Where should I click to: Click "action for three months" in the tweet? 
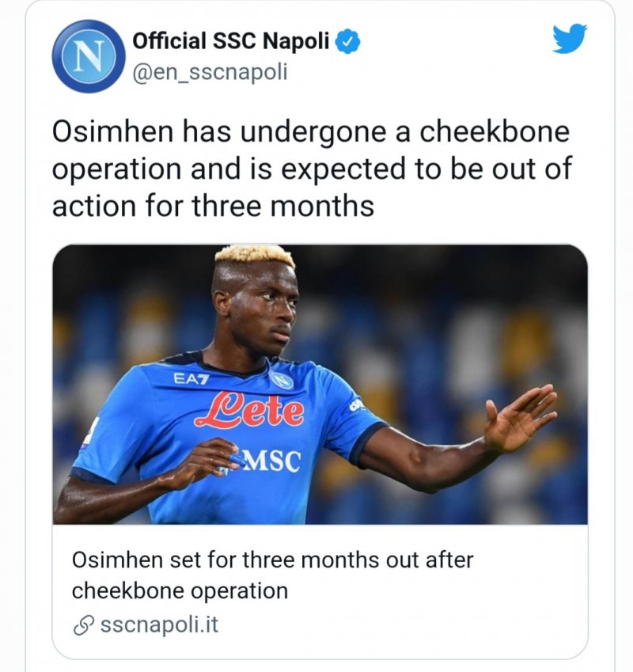point(212,206)
